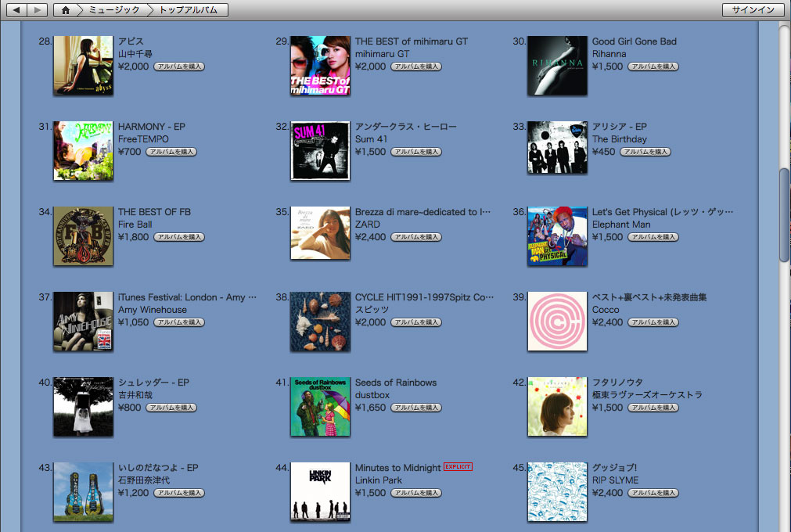The width and height of the screenshot is (791, 532).
Task: Click the ZARD artist name
Action: coord(368,225)
